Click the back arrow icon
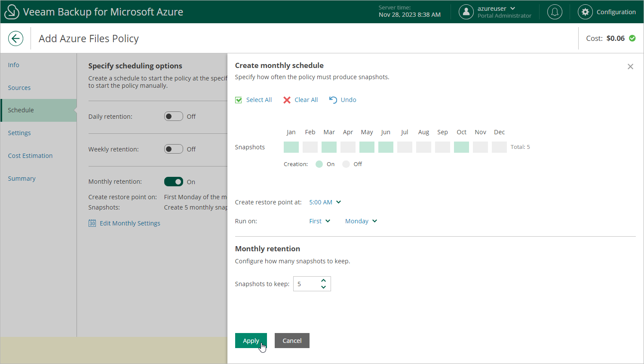This screenshot has height=364, width=644. 15,38
